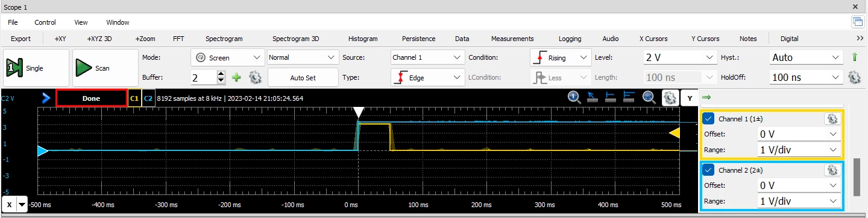
Task: Click the blue arrow cursor plot tool
Action: 593,97
